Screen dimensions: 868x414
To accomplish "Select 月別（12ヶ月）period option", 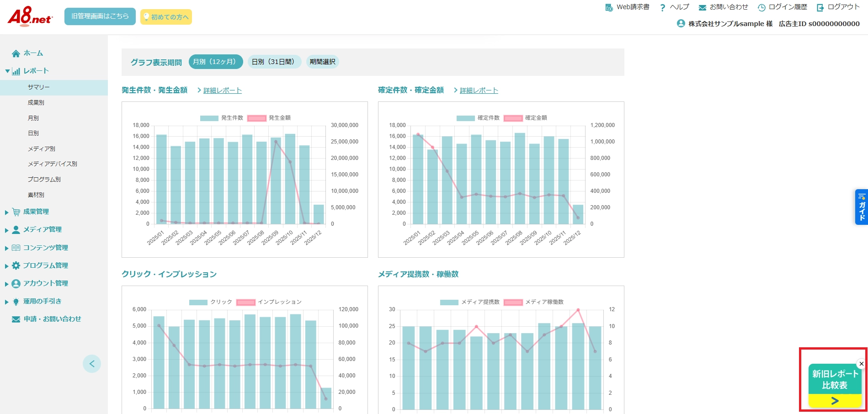I will pyautogui.click(x=216, y=62).
